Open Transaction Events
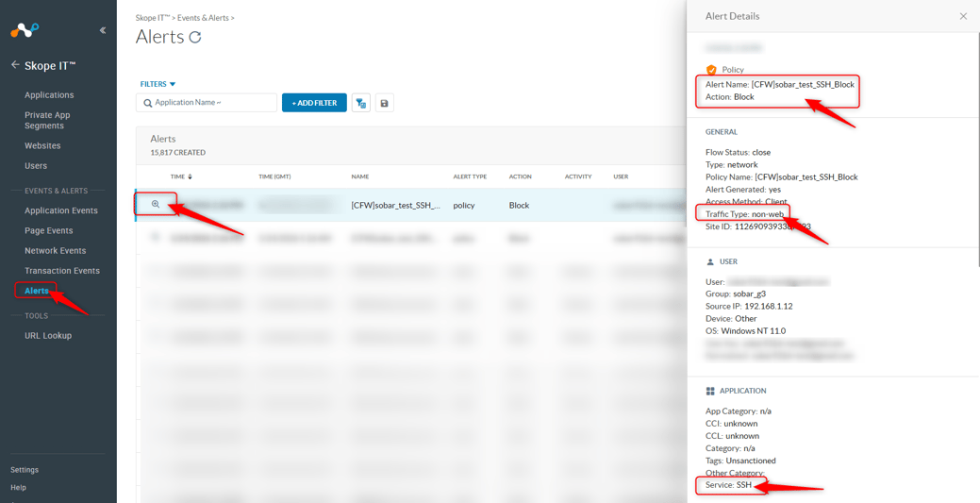 (62, 271)
